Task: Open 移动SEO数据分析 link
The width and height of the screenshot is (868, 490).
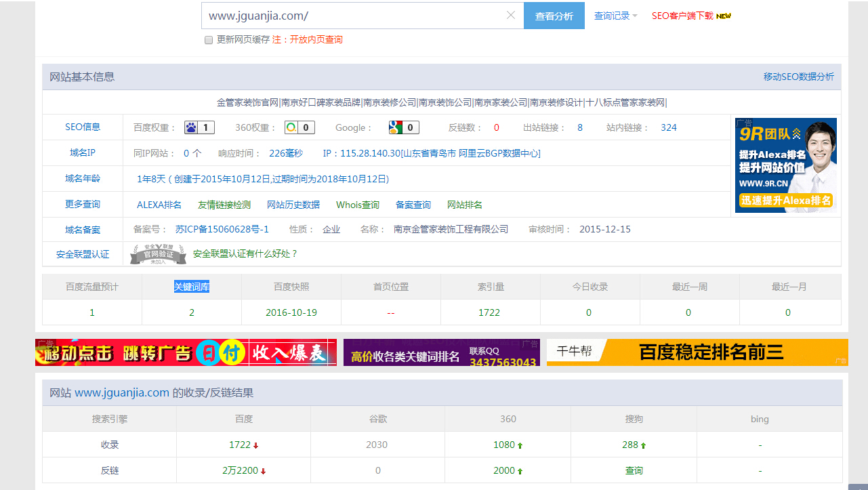Action: pos(799,77)
